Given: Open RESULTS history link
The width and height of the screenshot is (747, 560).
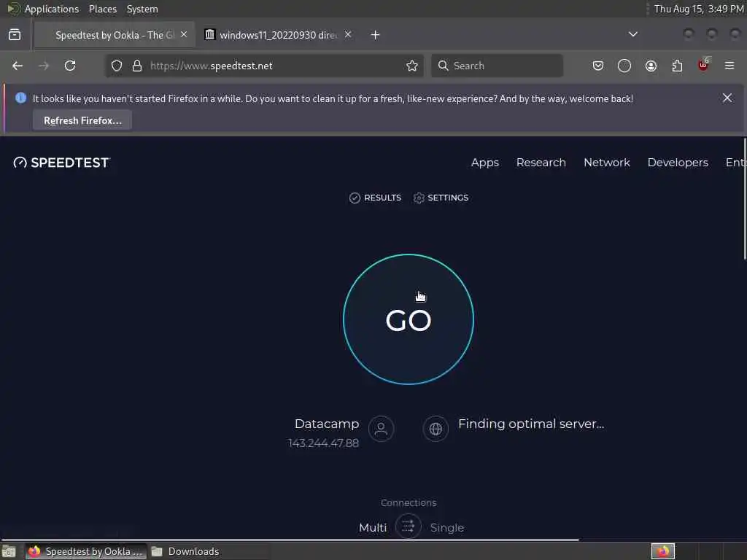Looking at the screenshot, I should (375, 198).
